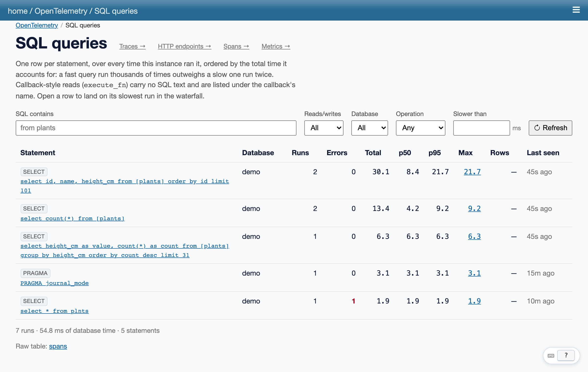Open the hamburger menu in header
Image resolution: width=588 pixels, height=372 pixels.
coord(576,10)
